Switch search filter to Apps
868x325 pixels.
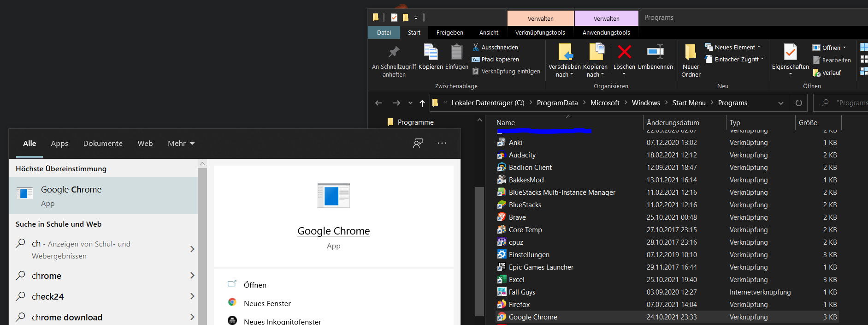click(x=59, y=144)
